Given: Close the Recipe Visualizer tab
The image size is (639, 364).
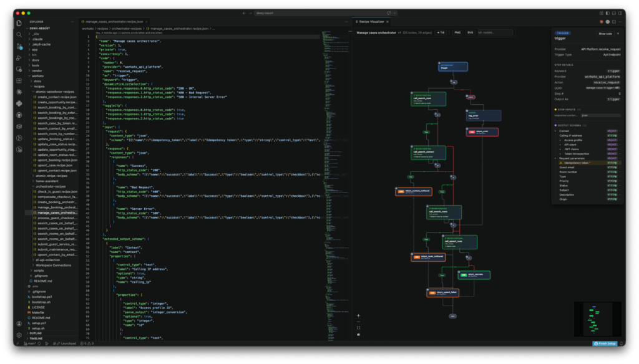Looking at the screenshot, I should click(387, 22).
